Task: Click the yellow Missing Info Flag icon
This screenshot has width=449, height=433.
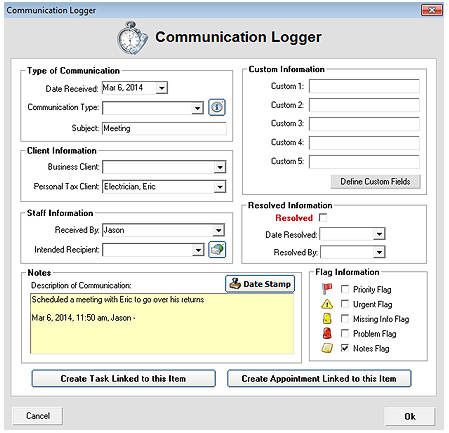Action: coord(327,319)
